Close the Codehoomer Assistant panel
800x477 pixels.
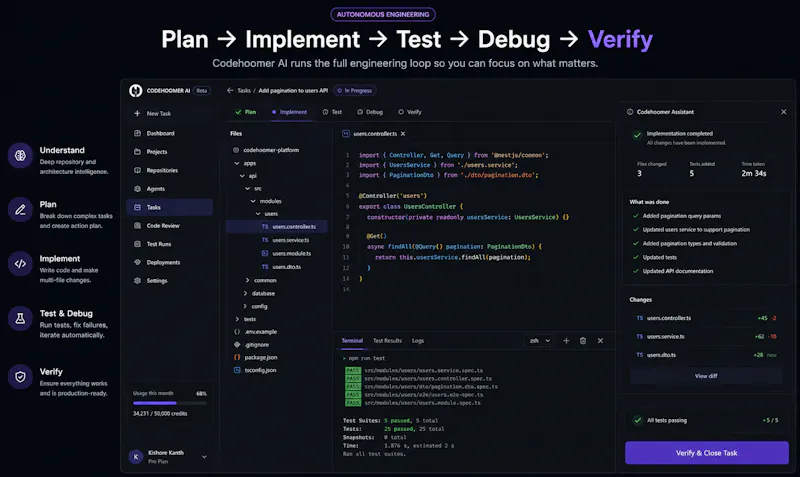(784, 112)
